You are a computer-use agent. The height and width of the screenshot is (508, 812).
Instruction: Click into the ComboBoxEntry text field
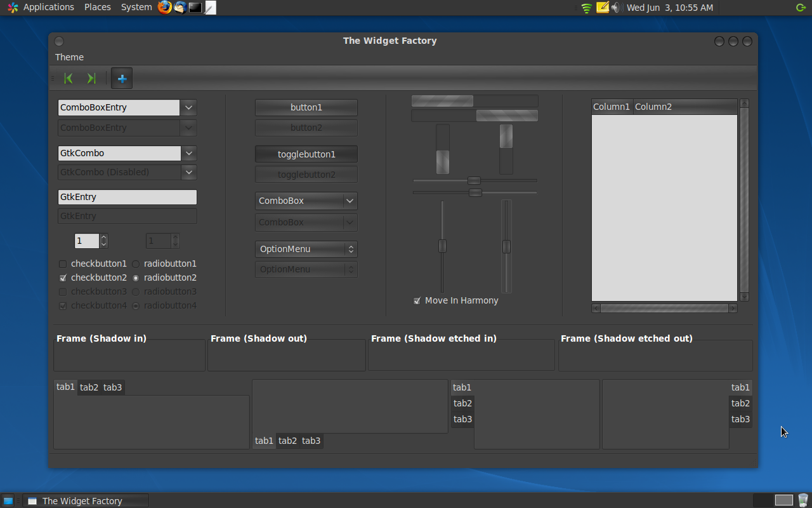point(119,107)
